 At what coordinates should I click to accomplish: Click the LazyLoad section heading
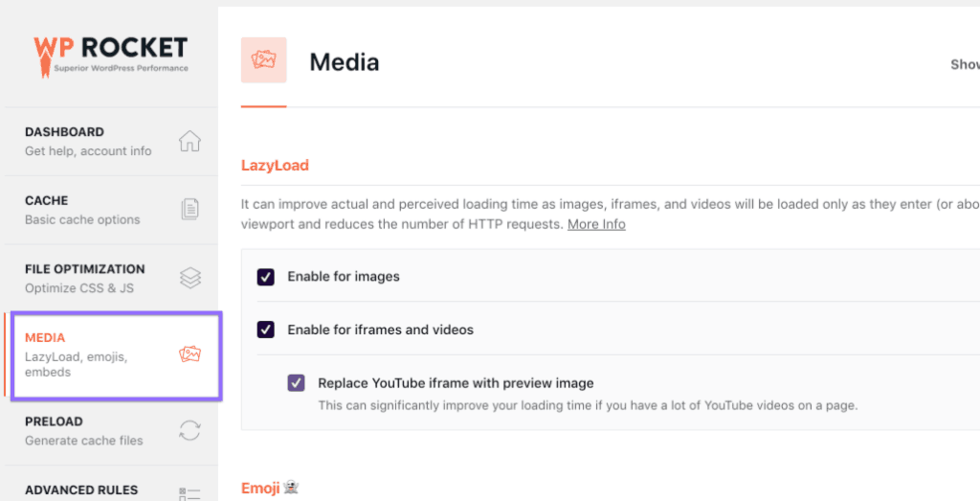(x=275, y=165)
